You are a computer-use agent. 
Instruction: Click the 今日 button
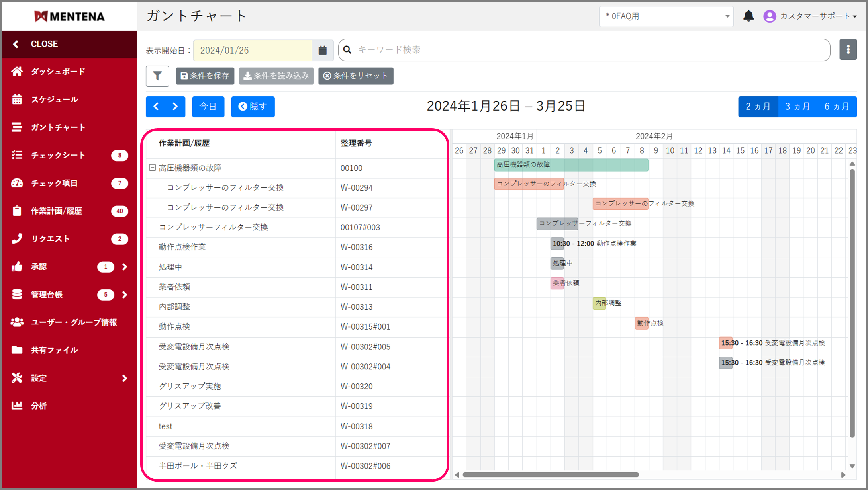(x=208, y=107)
